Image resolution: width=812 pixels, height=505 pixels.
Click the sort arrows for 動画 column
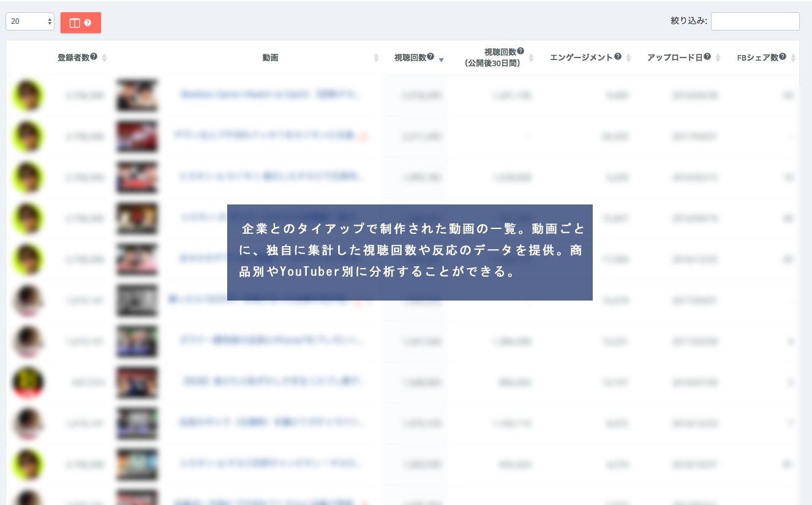point(376,58)
